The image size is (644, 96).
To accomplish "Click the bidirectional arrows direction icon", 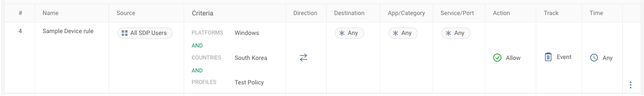I will 303,58.
